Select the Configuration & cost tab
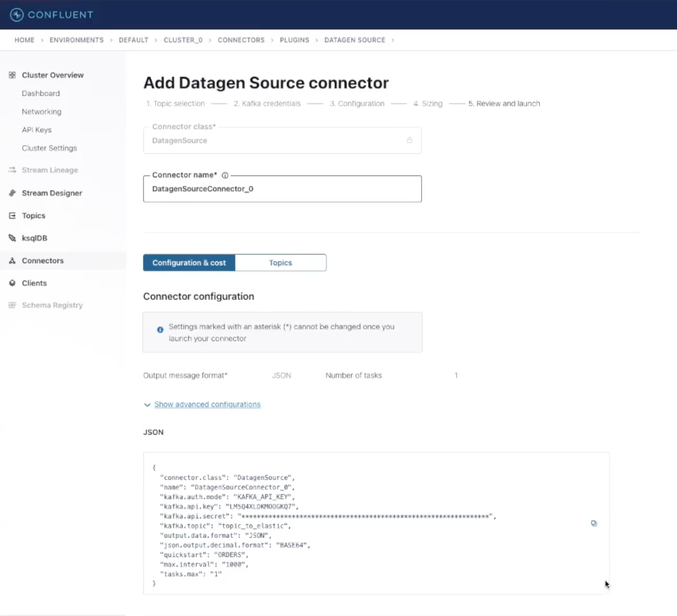Screen dimensions: 677x616 click(x=189, y=263)
